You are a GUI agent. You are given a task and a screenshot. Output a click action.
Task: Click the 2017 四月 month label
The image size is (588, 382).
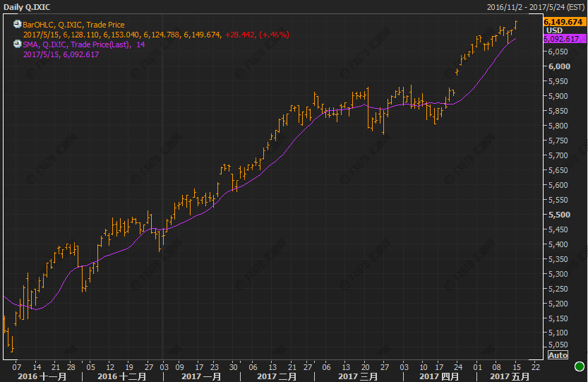(439, 376)
